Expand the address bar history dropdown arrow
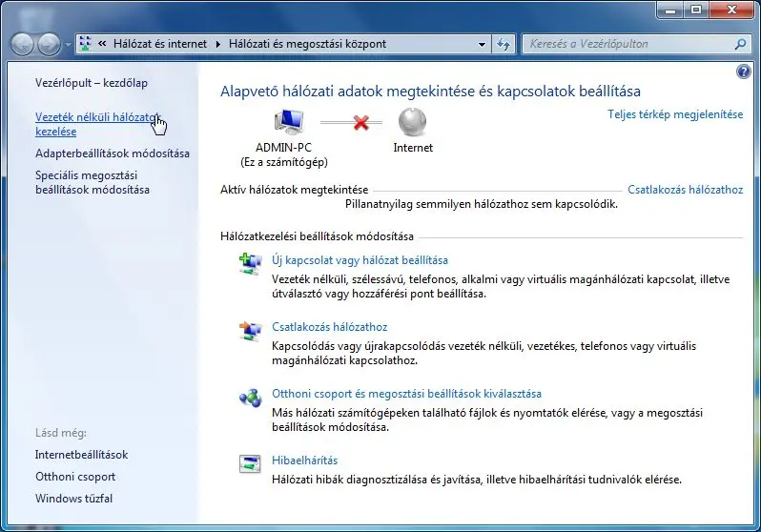This screenshot has width=761, height=532. coord(482,44)
